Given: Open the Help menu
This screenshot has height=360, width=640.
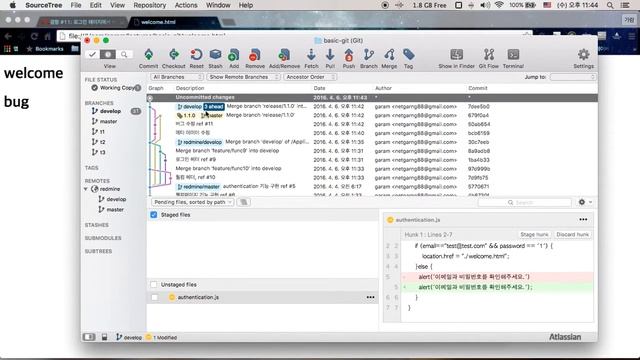Looking at the screenshot, I should tap(246, 5).
